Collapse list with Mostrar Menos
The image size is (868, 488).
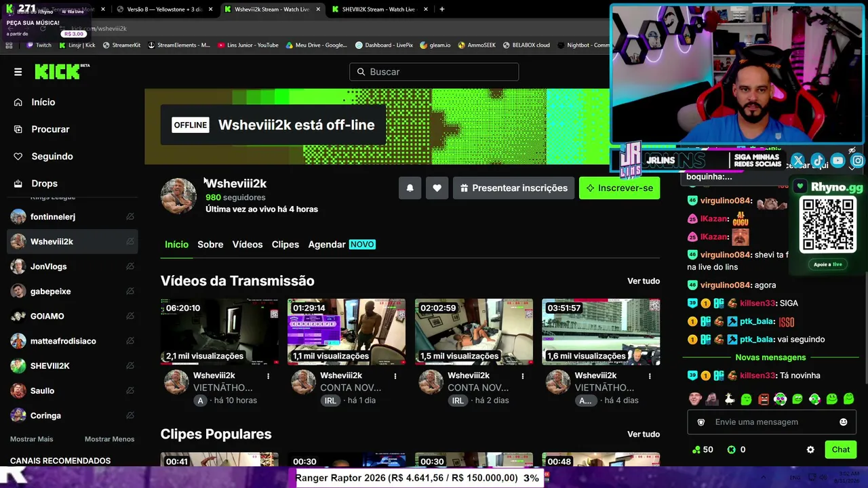[109, 439]
